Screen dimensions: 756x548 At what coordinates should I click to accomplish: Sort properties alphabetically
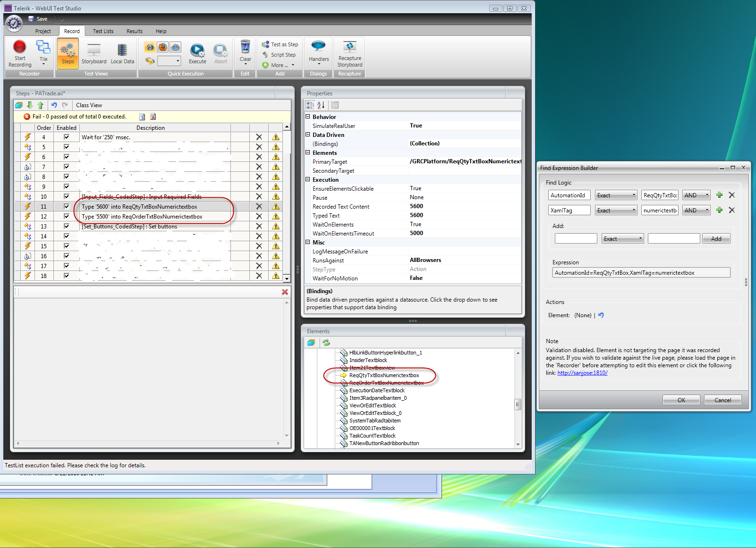[x=321, y=105]
